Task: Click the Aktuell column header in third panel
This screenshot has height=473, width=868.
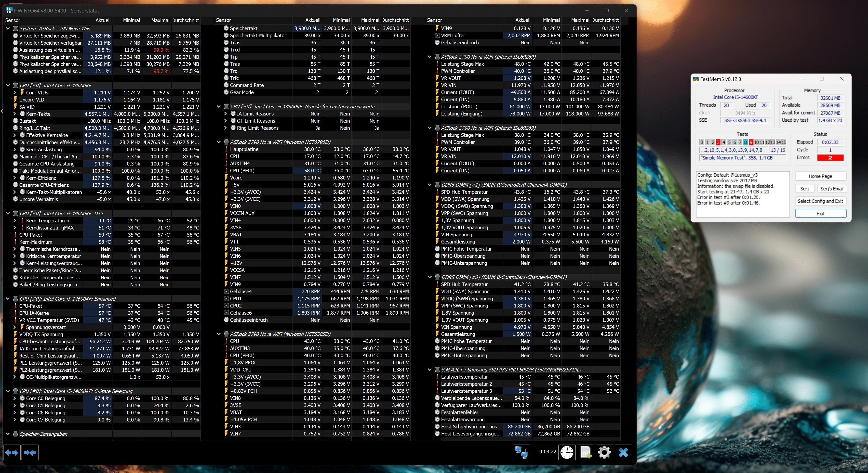Action: pos(523,20)
